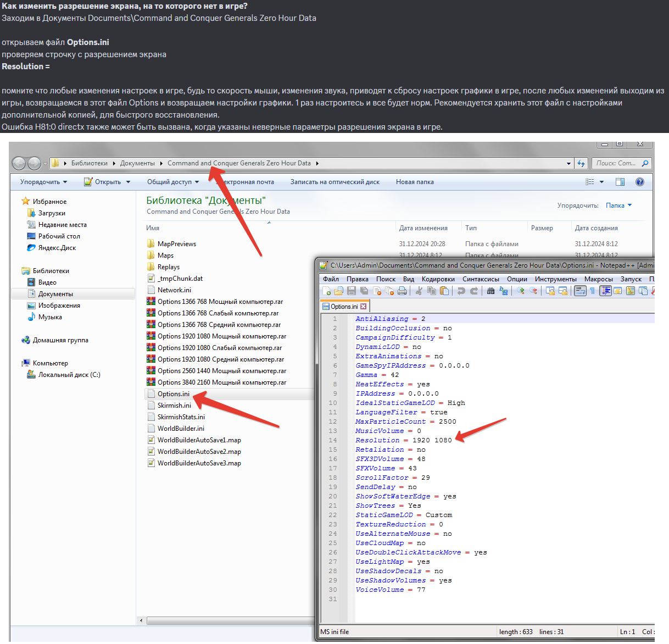Click Explorer refresh button beside address bar
Image resolution: width=669 pixels, height=644 pixels.
pyautogui.click(x=581, y=163)
